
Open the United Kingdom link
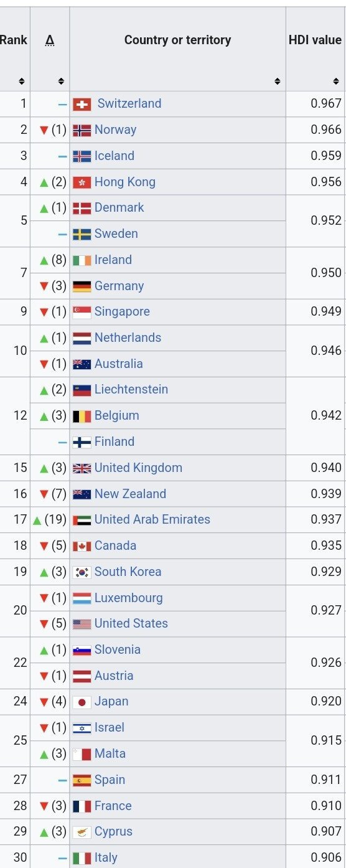[138, 468]
